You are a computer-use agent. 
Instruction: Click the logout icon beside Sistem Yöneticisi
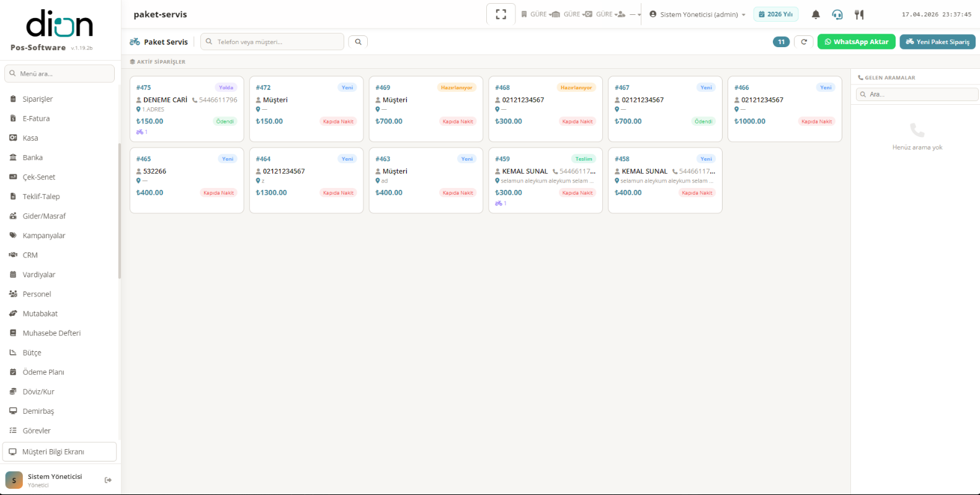tap(108, 480)
